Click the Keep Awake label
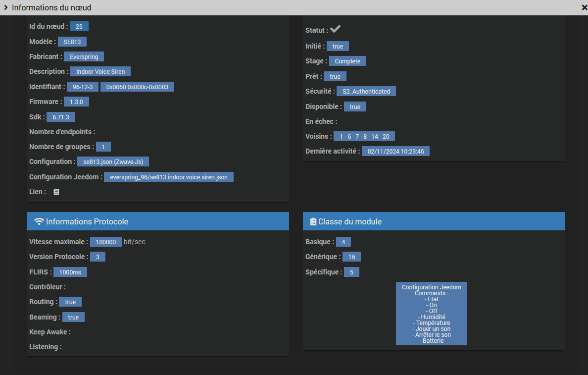This screenshot has width=588, height=375. pyautogui.click(x=50, y=332)
